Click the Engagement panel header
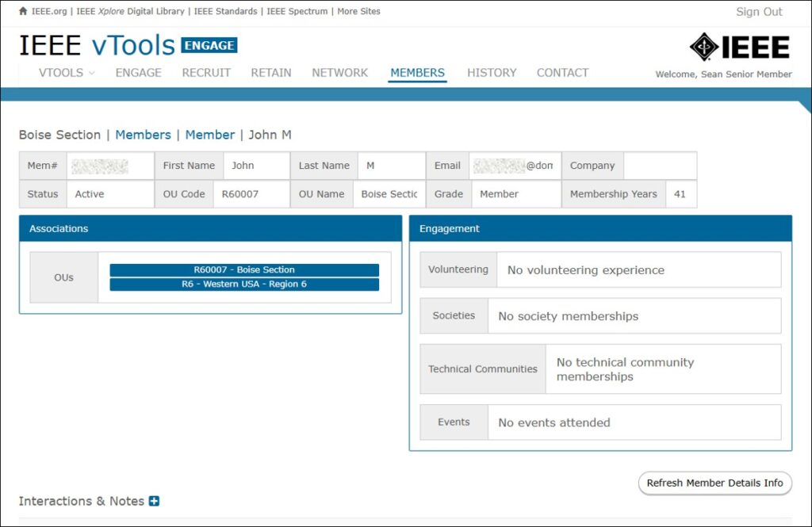 [x=600, y=229]
